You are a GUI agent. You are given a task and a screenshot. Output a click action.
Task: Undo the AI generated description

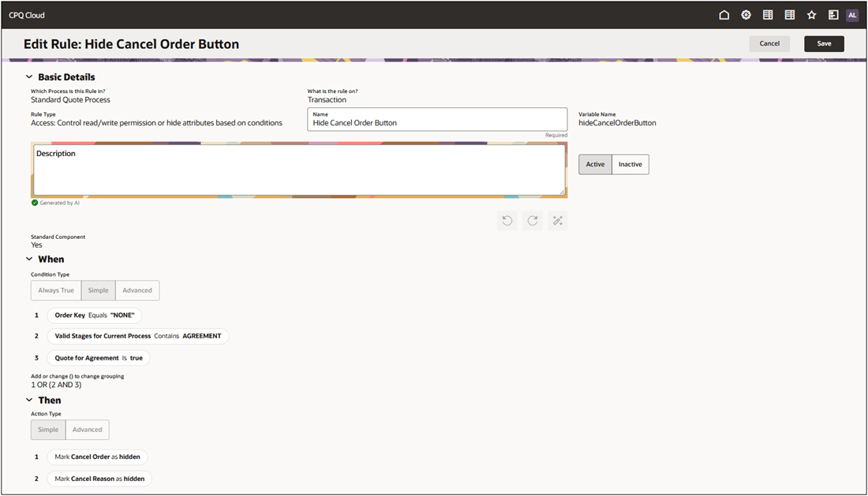[x=507, y=221]
